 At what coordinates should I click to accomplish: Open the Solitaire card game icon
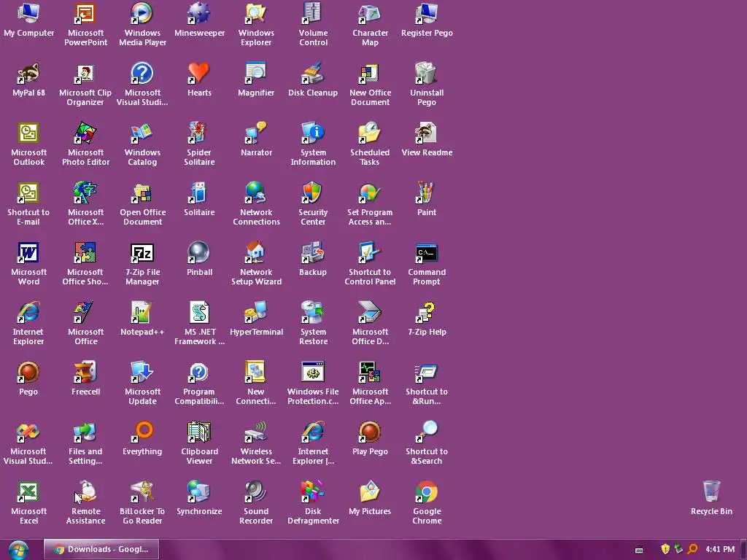click(199, 193)
